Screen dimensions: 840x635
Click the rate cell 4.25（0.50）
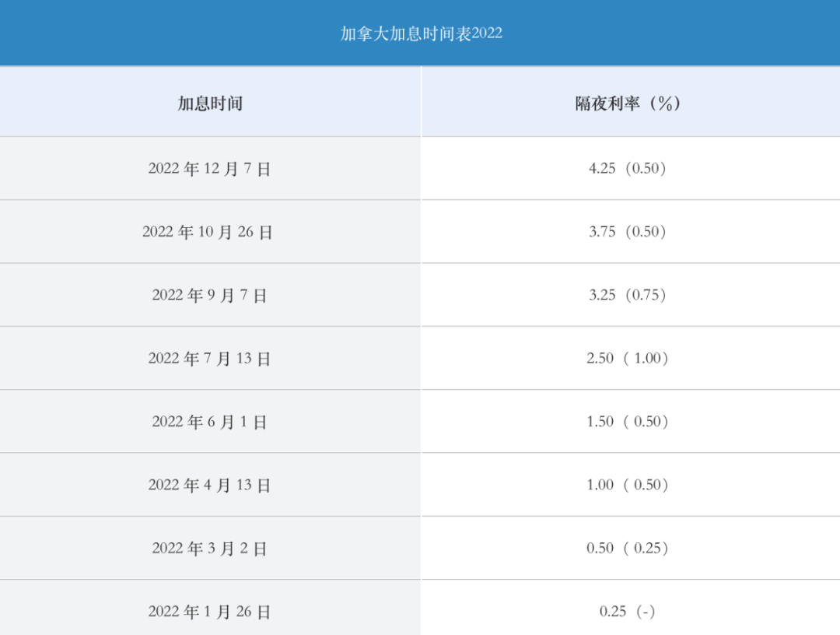(628, 168)
